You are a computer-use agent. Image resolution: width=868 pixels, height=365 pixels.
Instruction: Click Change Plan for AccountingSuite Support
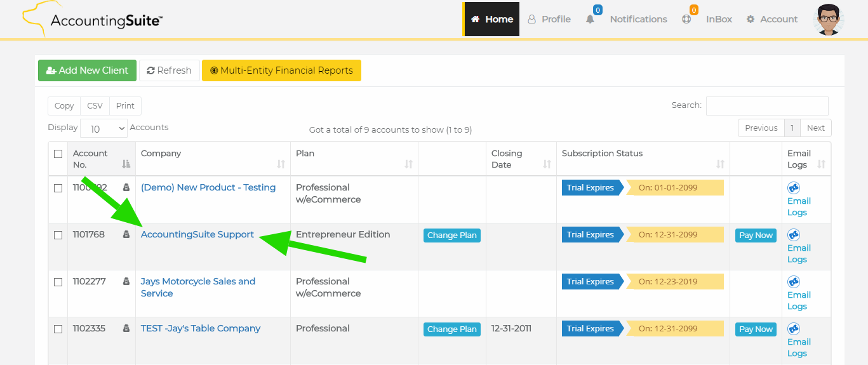tap(452, 236)
